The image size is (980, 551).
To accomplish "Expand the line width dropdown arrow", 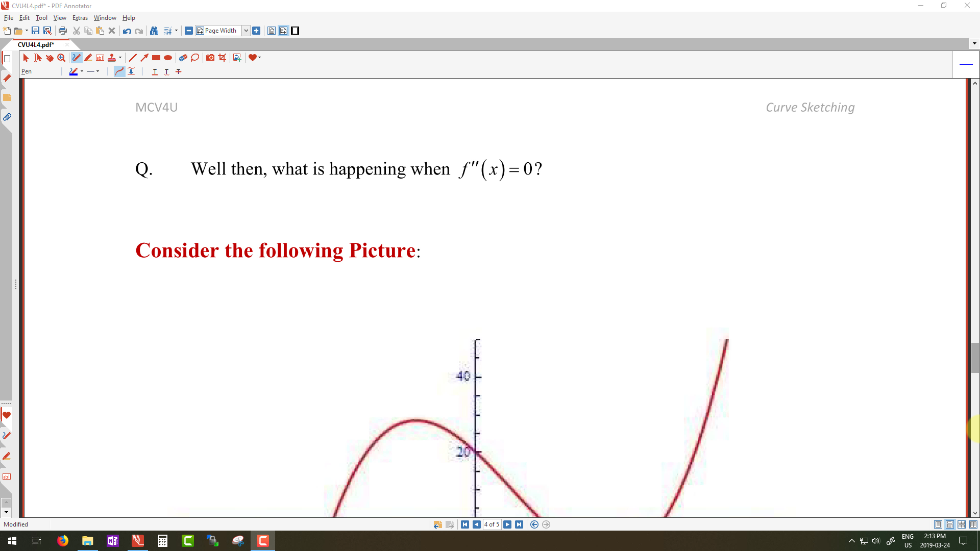I will (98, 71).
